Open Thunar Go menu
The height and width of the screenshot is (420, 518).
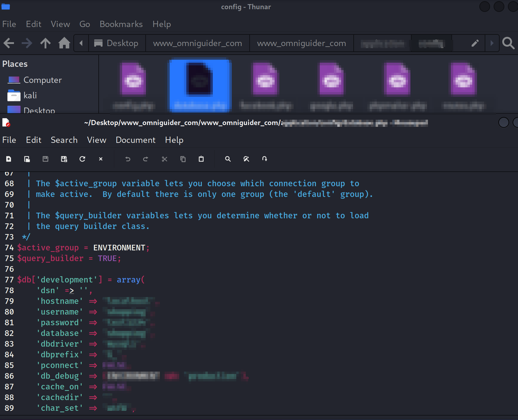[85, 24]
